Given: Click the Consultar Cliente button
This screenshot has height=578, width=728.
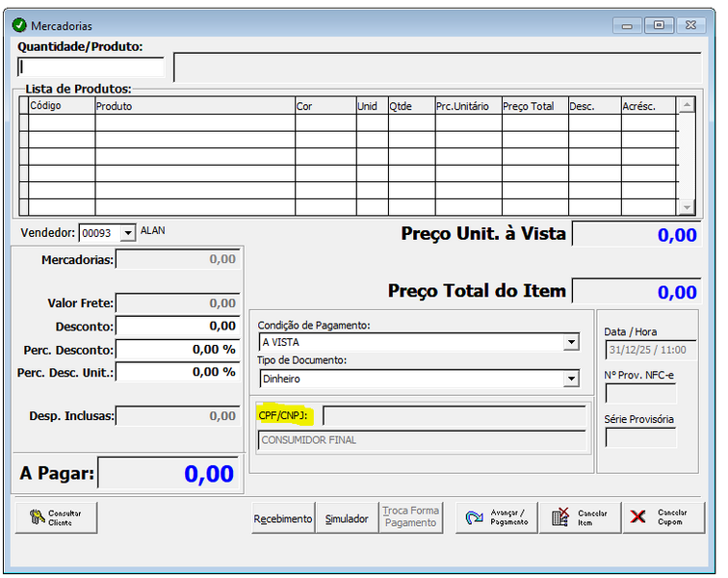Looking at the screenshot, I should pos(56,517).
